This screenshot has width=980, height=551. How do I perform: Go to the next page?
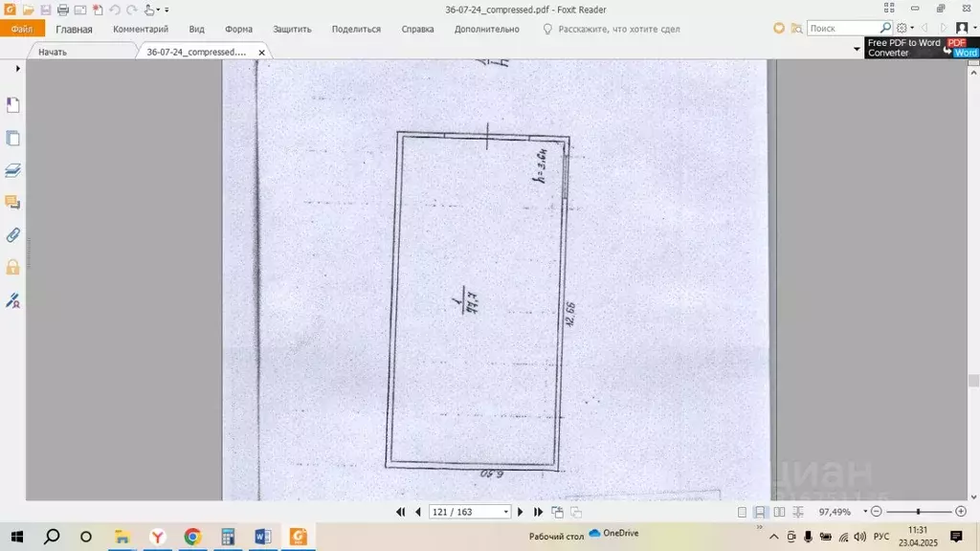click(x=520, y=512)
